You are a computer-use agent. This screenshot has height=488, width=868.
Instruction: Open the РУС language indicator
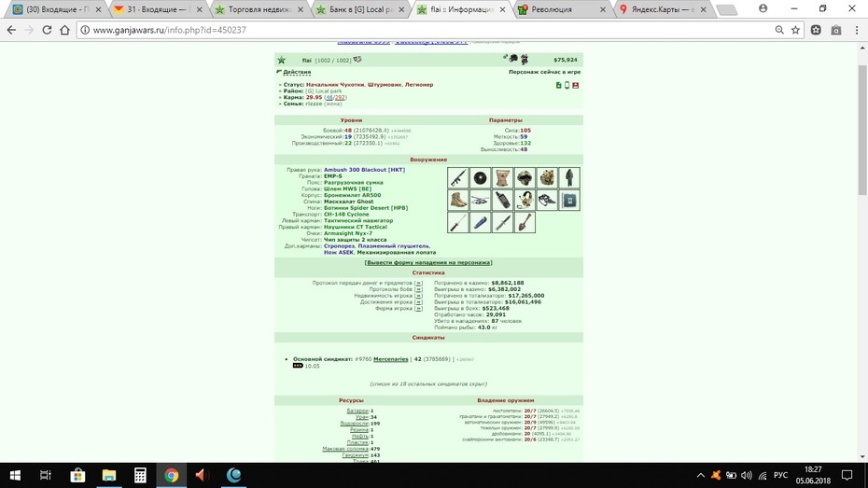point(780,475)
